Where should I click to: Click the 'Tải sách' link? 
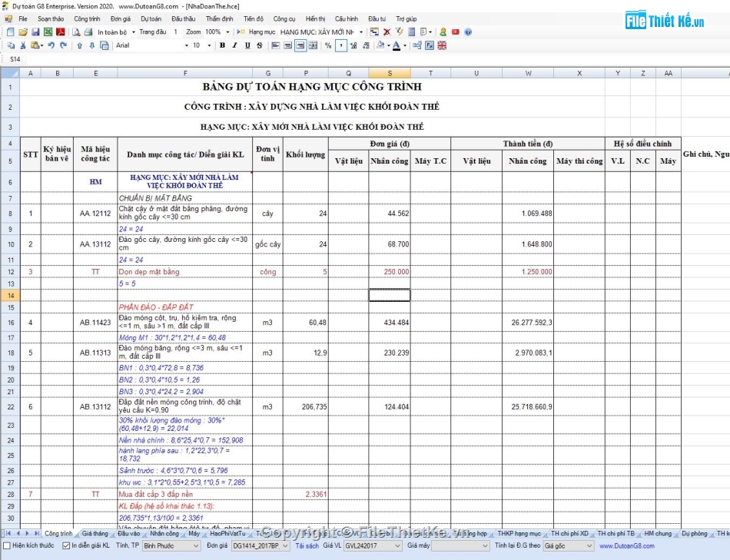click(x=307, y=545)
